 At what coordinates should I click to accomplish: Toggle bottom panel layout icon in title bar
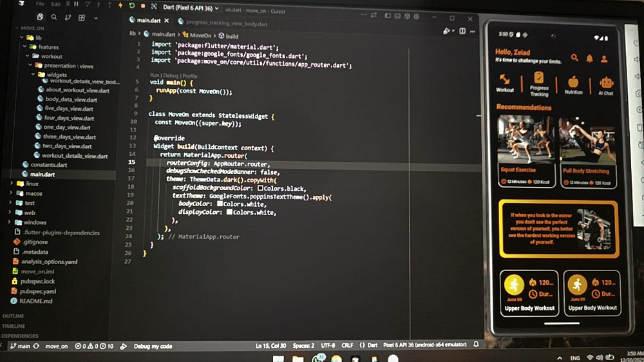tap(397, 16)
